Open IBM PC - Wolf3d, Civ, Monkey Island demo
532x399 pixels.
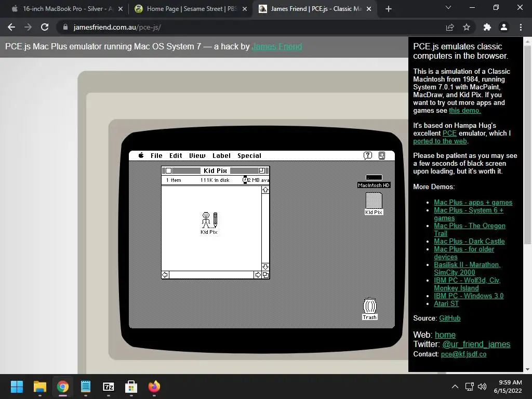[467, 284]
